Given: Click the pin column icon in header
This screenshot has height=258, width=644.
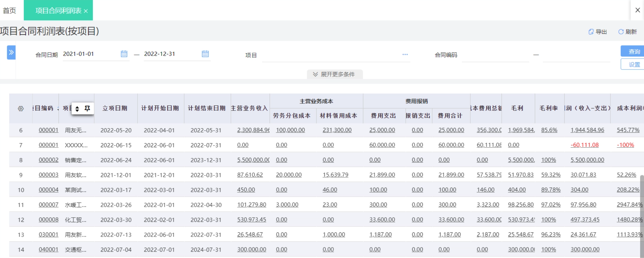Looking at the screenshot, I should 87,108.
